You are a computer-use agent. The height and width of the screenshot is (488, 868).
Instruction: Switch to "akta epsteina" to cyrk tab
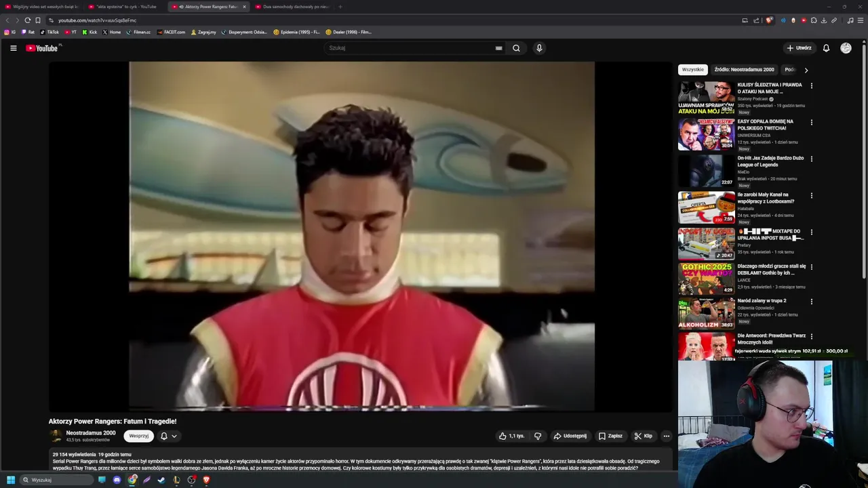tap(124, 7)
